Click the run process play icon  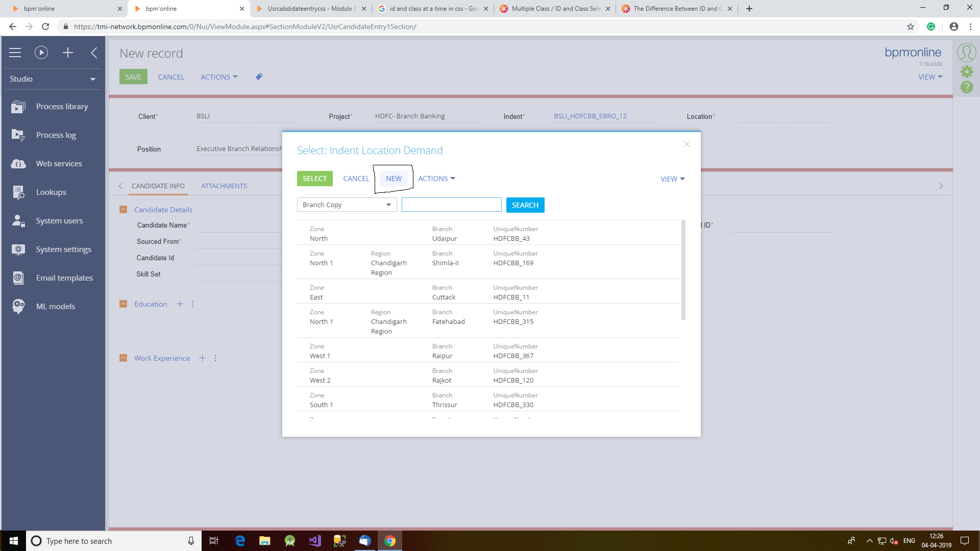pos(41,53)
